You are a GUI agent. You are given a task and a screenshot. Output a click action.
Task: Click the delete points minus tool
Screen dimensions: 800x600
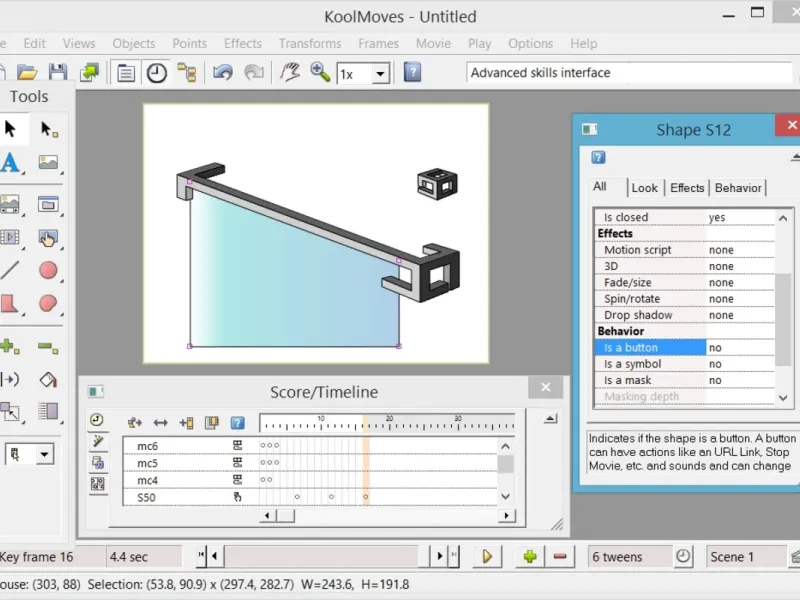[x=48, y=348]
